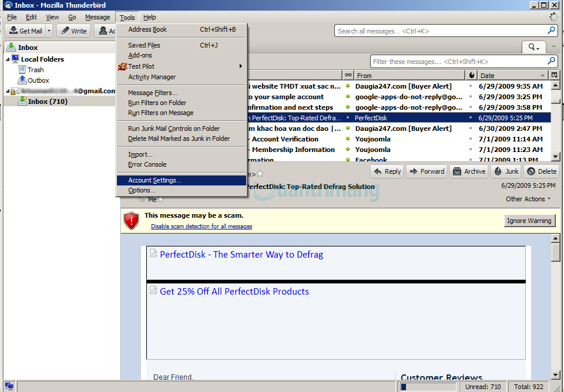
Task: Select Run Filters on Folder
Action: (182, 103)
